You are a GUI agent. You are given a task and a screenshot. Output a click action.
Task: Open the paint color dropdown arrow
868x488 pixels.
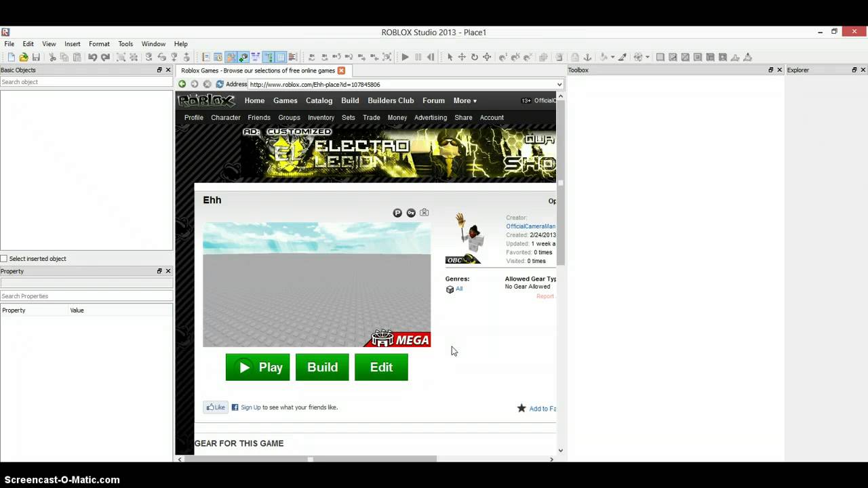click(612, 57)
